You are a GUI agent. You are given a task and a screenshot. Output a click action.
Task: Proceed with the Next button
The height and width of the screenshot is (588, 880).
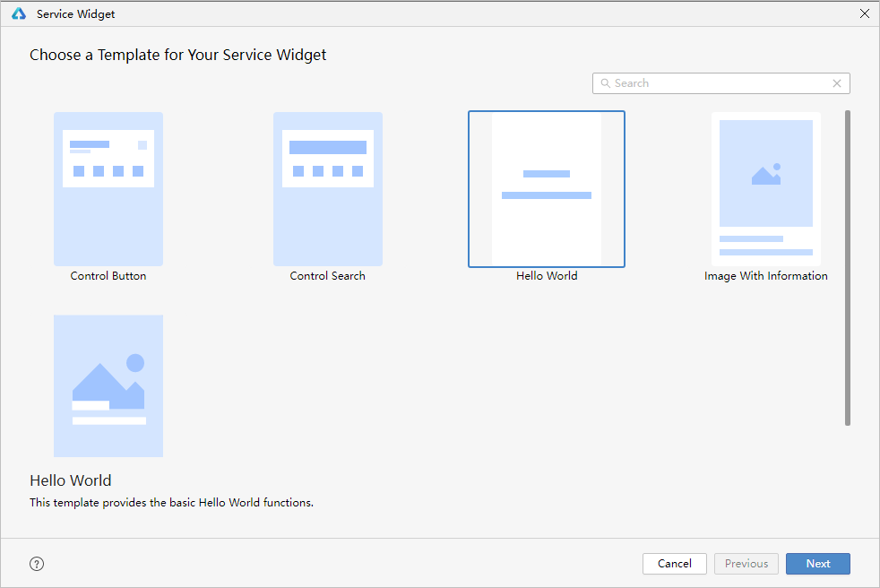817,564
